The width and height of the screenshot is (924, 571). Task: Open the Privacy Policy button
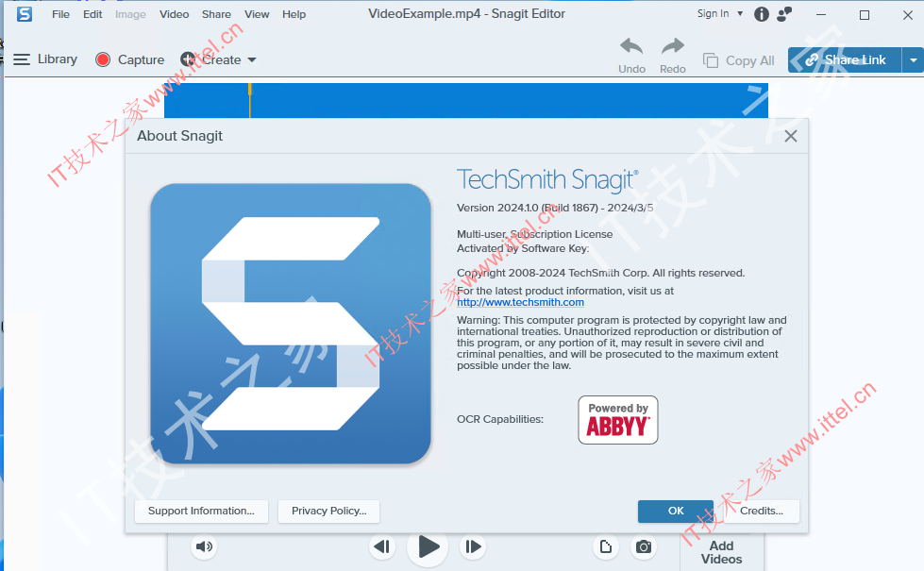pyautogui.click(x=328, y=512)
